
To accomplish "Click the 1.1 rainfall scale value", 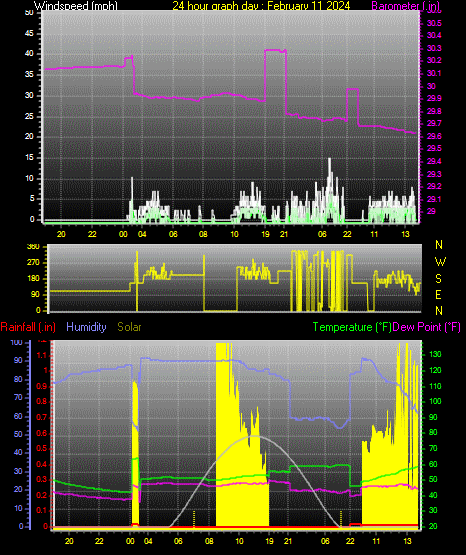I will (x=42, y=355).
